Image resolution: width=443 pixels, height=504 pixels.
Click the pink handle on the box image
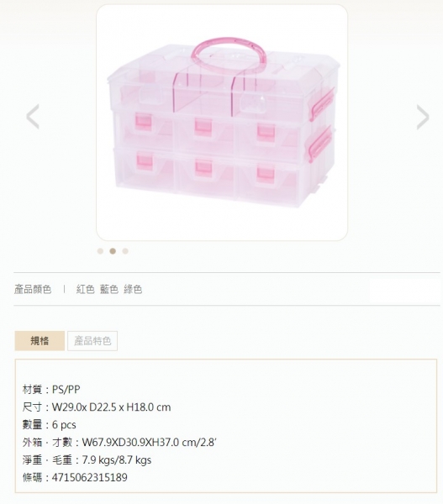coord(229,55)
